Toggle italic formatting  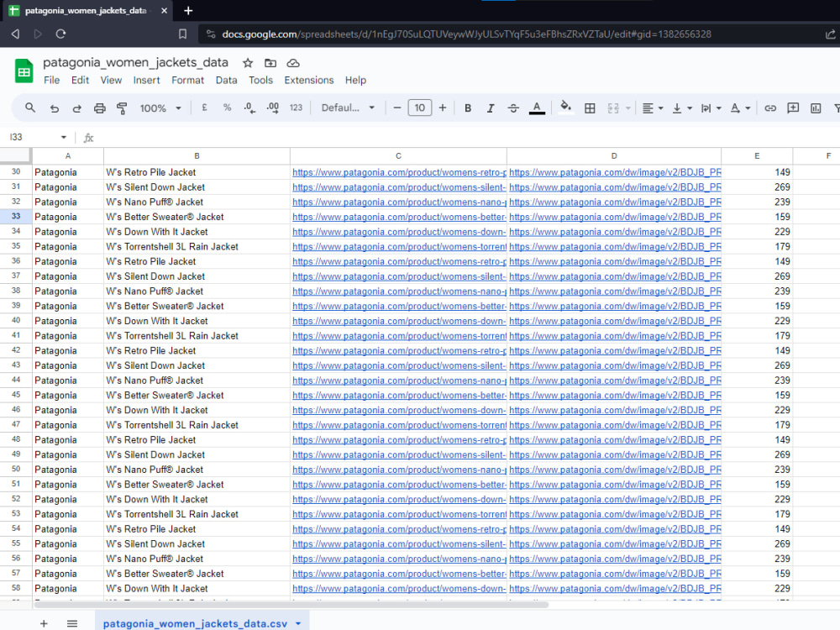(x=491, y=108)
